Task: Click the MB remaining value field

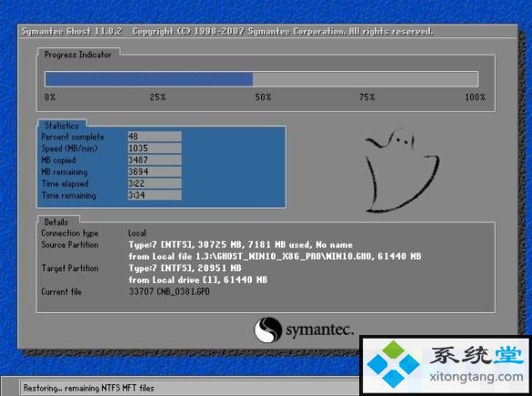Action: click(155, 171)
